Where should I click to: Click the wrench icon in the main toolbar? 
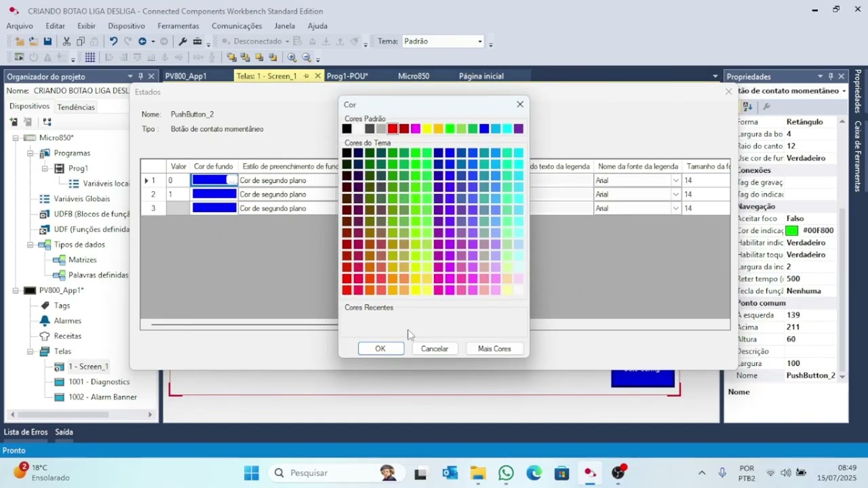[182, 41]
